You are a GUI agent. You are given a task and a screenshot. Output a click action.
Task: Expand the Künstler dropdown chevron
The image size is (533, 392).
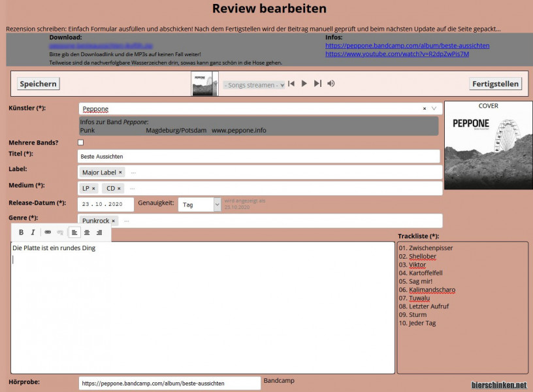pos(434,108)
